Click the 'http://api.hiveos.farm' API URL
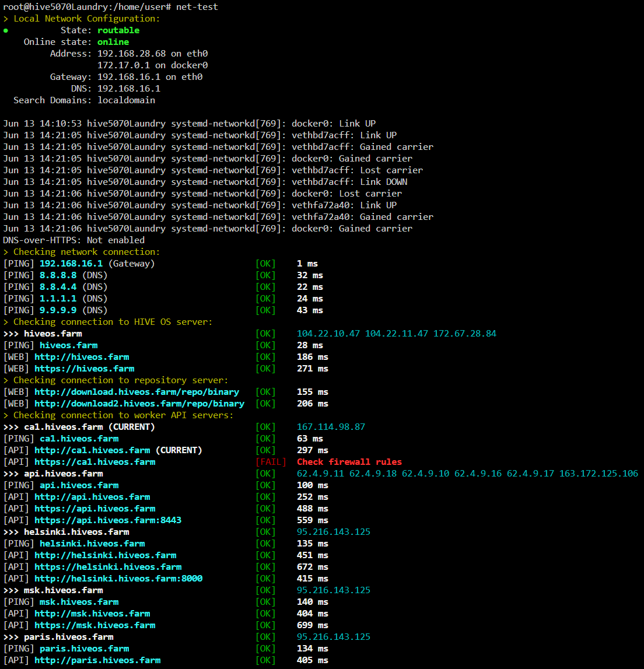The image size is (644, 669). [92, 496]
